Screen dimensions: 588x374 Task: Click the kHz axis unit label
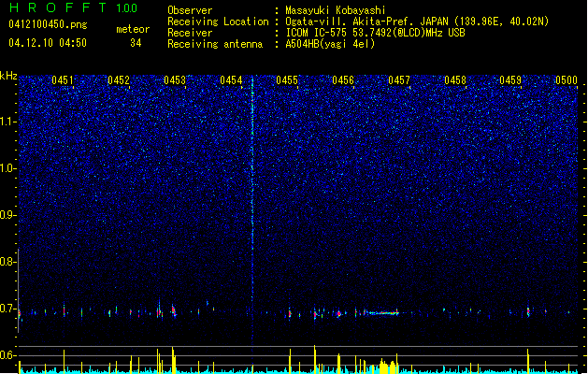click(8, 76)
